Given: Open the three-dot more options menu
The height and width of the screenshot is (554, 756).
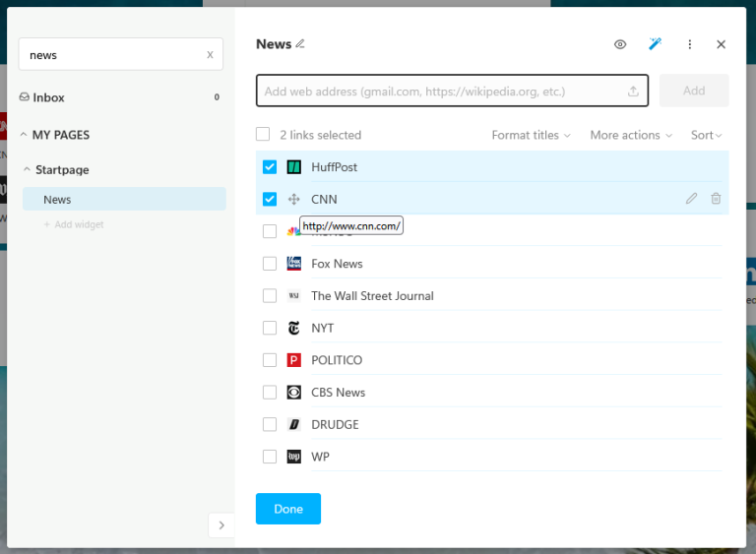Looking at the screenshot, I should [x=689, y=44].
